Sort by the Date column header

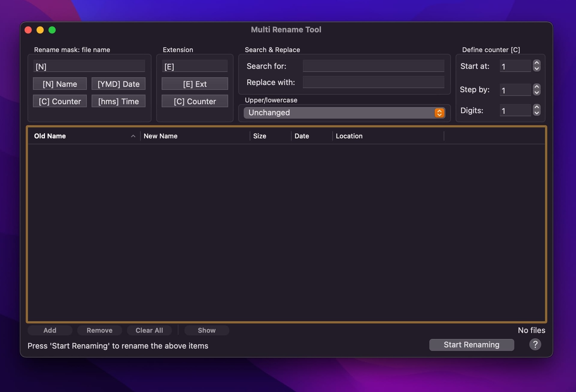[x=312, y=136]
